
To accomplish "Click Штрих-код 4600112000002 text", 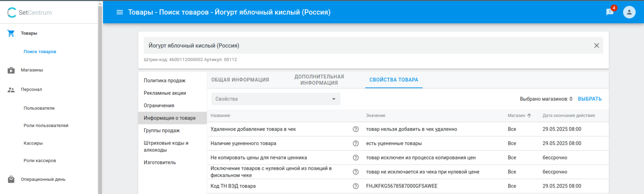I will click(173, 59).
